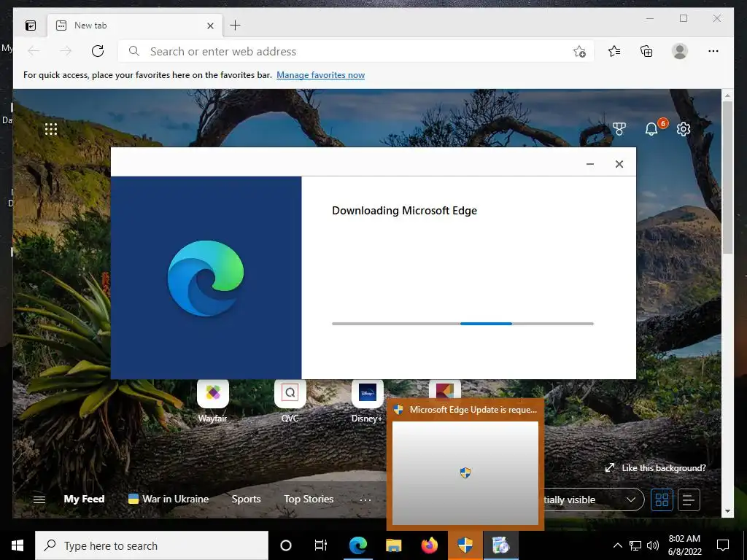The width and height of the screenshot is (747, 560).
Task: Close the New tab tab
Action: point(210,26)
